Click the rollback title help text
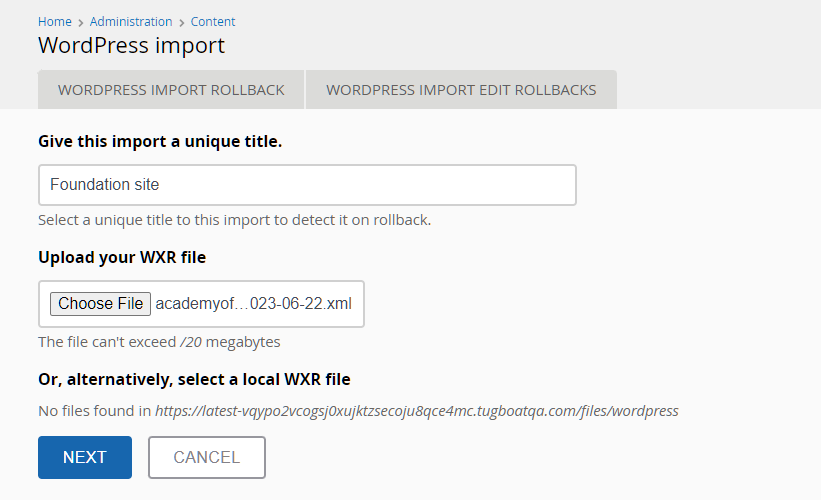The height and width of the screenshot is (500, 821). pyautogui.click(x=234, y=220)
